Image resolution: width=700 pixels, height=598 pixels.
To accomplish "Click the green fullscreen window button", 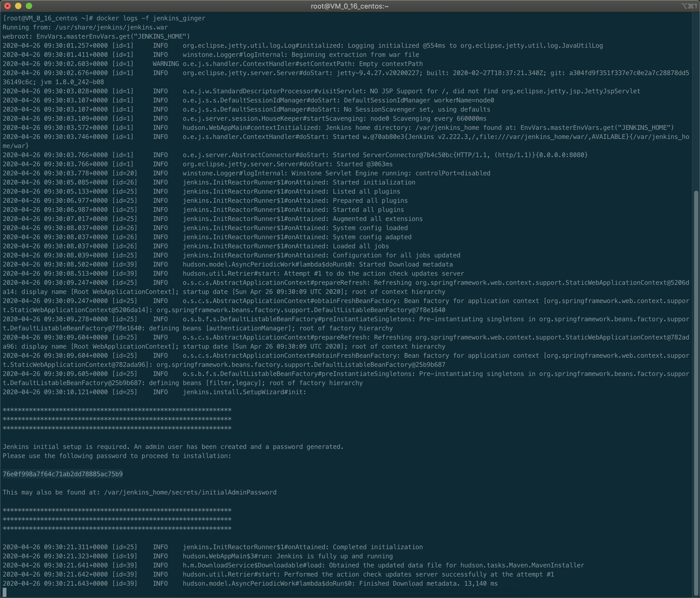I will (29, 6).
